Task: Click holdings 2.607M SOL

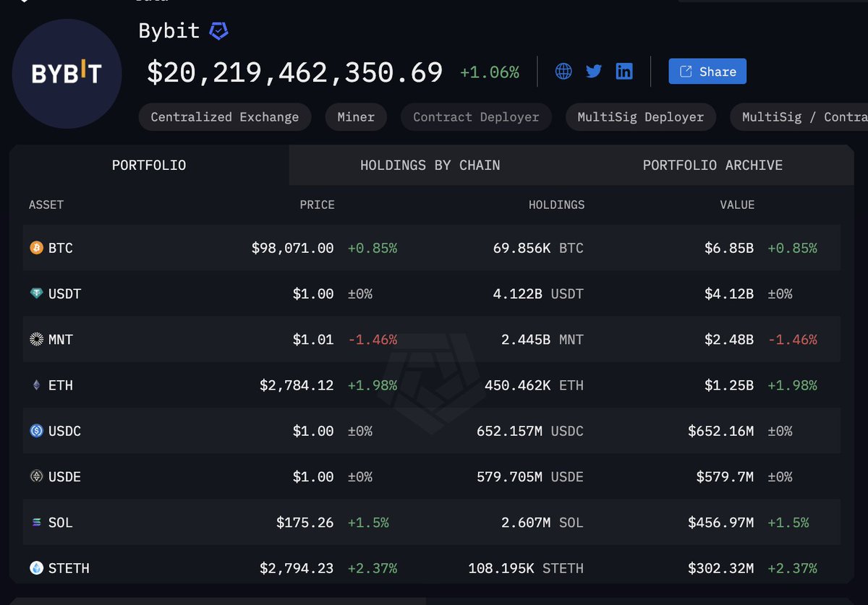Action: [x=542, y=522]
